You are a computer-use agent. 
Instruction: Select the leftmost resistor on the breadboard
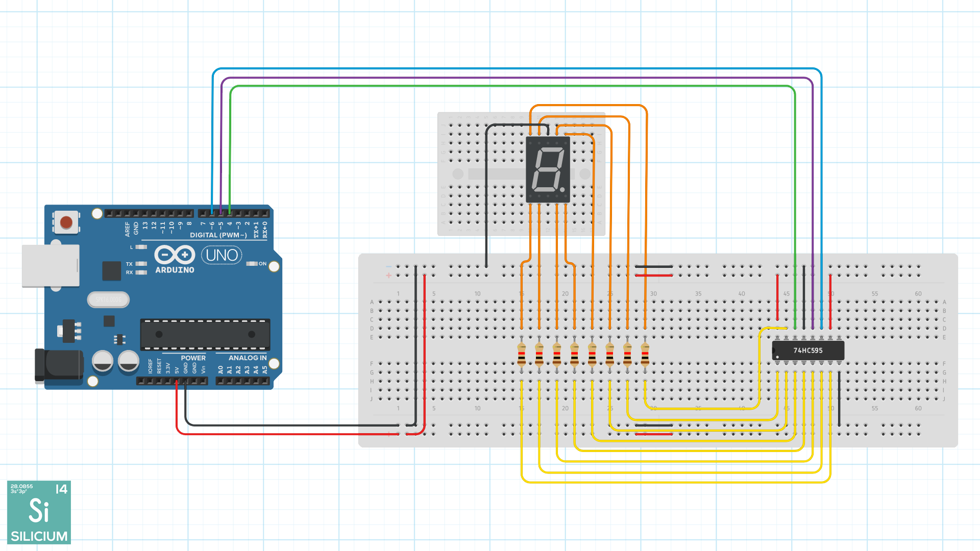click(x=521, y=354)
